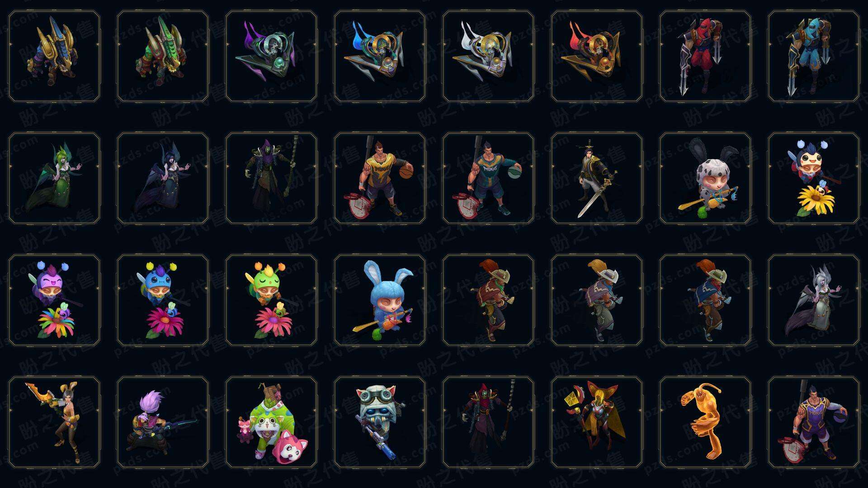Open the white-haired Morgana skin tile
The width and height of the screenshot is (868, 488).
click(814, 300)
